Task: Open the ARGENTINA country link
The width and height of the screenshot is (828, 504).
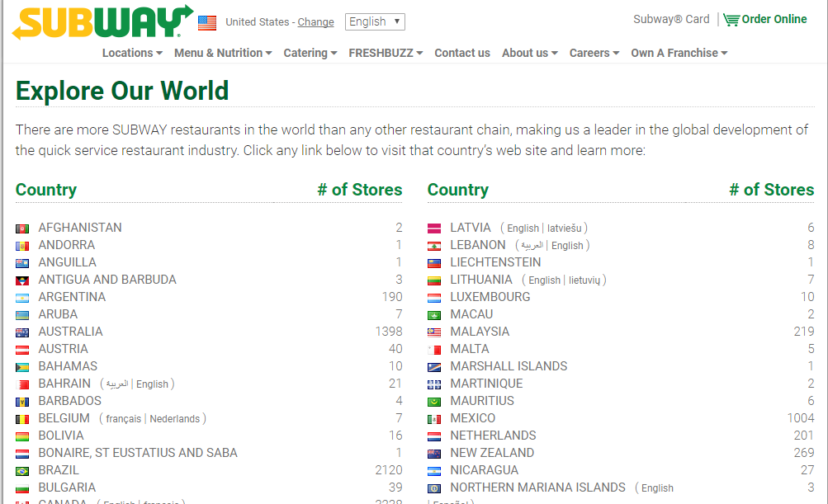Action: (x=72, y=297)
